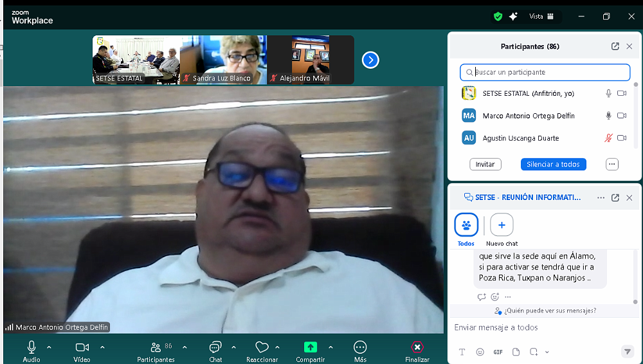
Task: Click the GIF icon in chat composer
Action: tap(498, 352)
